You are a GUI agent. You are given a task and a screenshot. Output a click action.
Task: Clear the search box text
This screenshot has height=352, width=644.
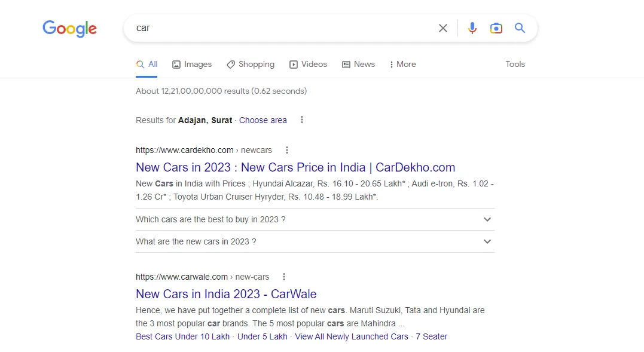(x=442, y=28)
